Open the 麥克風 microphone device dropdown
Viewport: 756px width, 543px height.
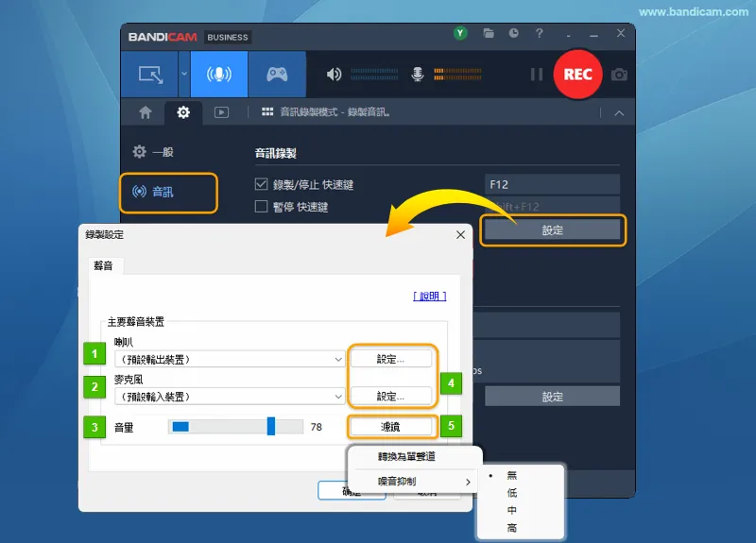click(x=230, y=397)
